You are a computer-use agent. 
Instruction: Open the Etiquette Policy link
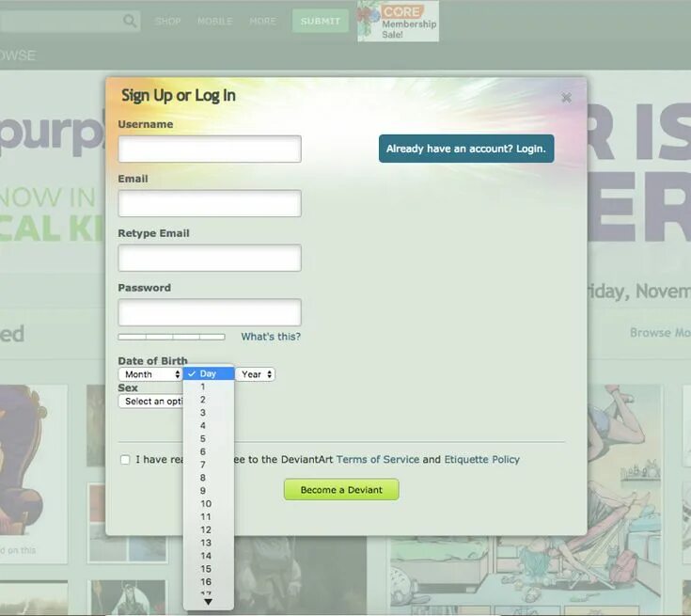click(481, 460)
